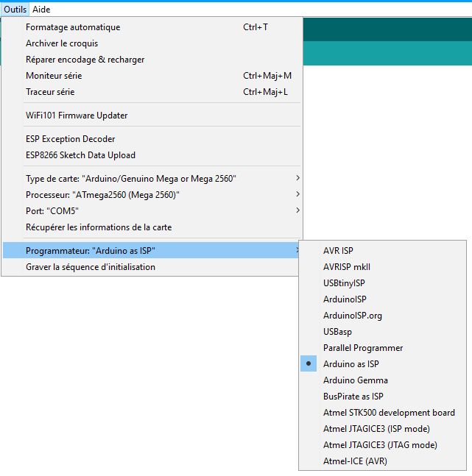
Task: Select ArduinoISP.org programmer
Action: coord(383,316)
